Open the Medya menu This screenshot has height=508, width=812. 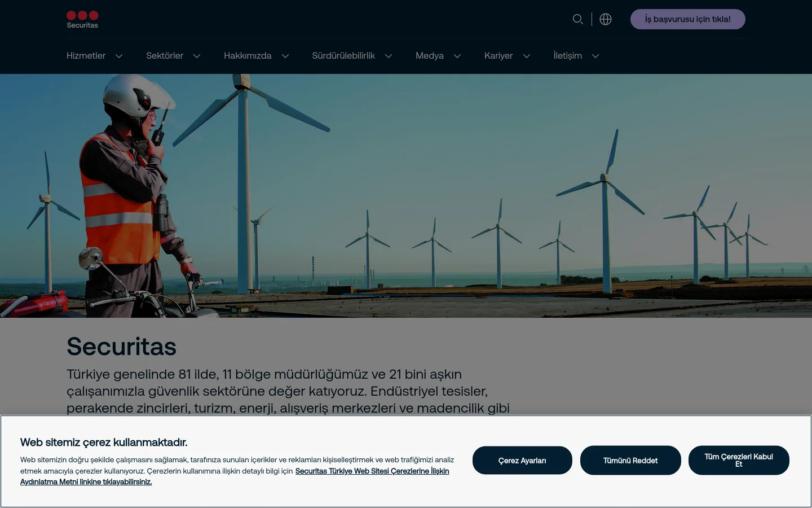[430, 56]
